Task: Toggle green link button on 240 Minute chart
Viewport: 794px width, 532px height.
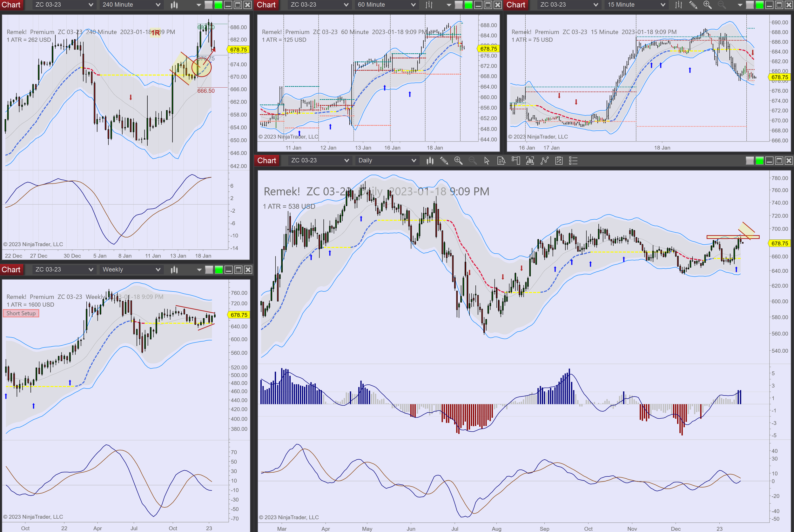Action: 218,5
